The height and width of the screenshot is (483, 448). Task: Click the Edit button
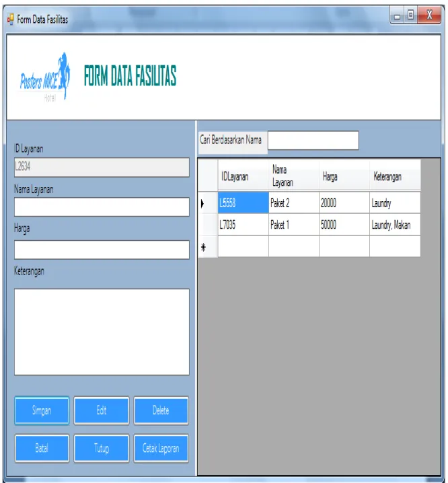[102, 410]
